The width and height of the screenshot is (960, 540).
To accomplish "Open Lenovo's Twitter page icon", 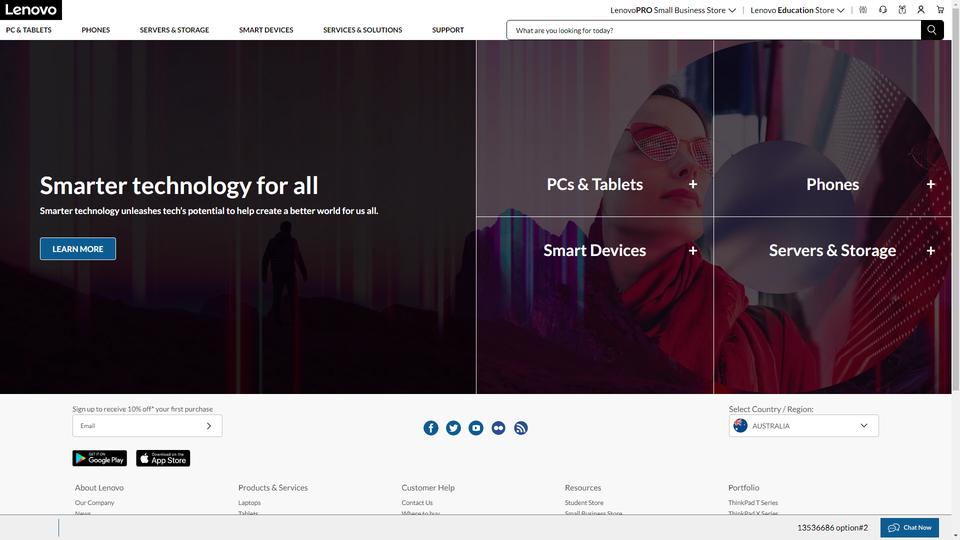I will click(x=453, y=428).
